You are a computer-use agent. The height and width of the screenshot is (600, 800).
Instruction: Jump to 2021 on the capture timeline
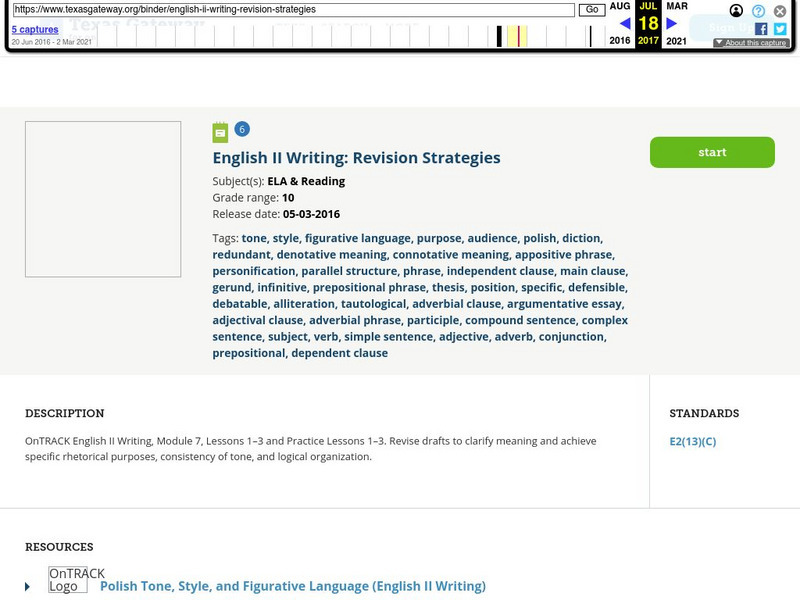[677, 41]
